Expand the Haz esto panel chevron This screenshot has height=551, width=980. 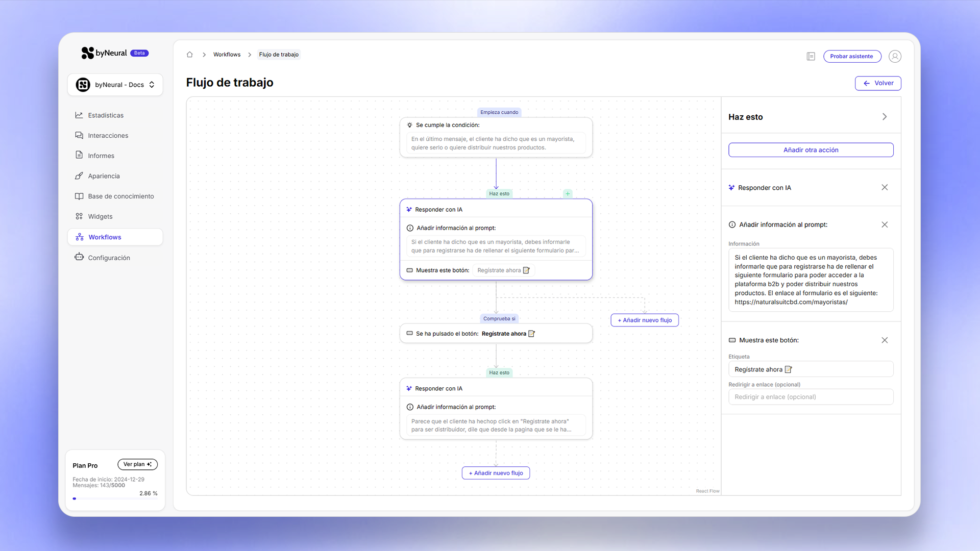pos(885,116)
